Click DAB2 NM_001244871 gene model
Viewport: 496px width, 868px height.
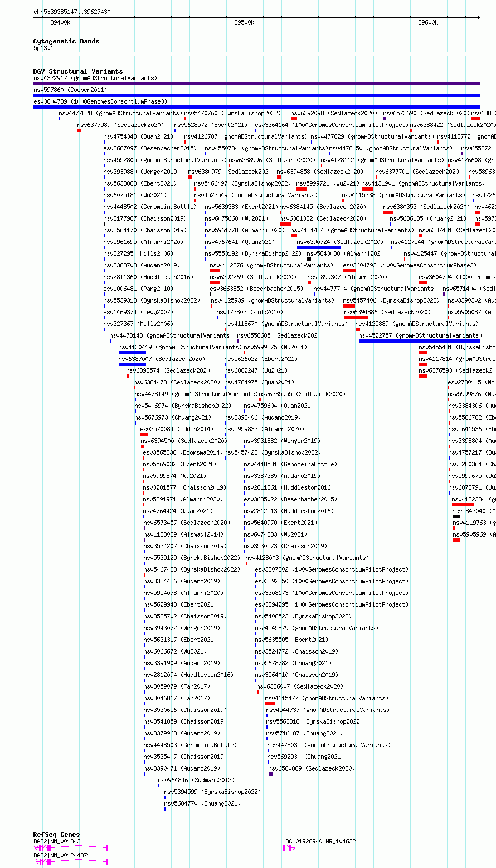(x=70, y=861)
